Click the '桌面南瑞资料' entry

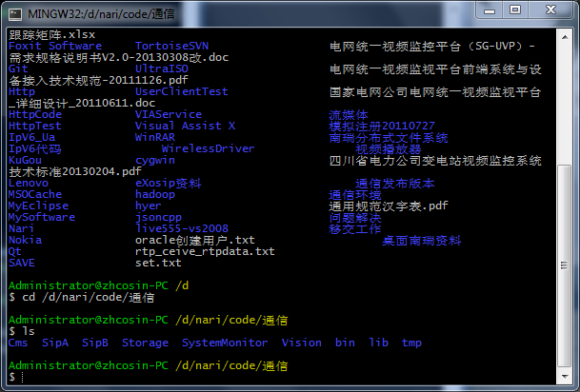422,241
